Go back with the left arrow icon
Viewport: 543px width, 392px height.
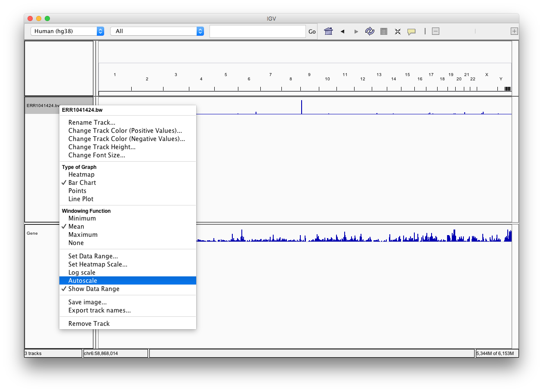point(342,31)
